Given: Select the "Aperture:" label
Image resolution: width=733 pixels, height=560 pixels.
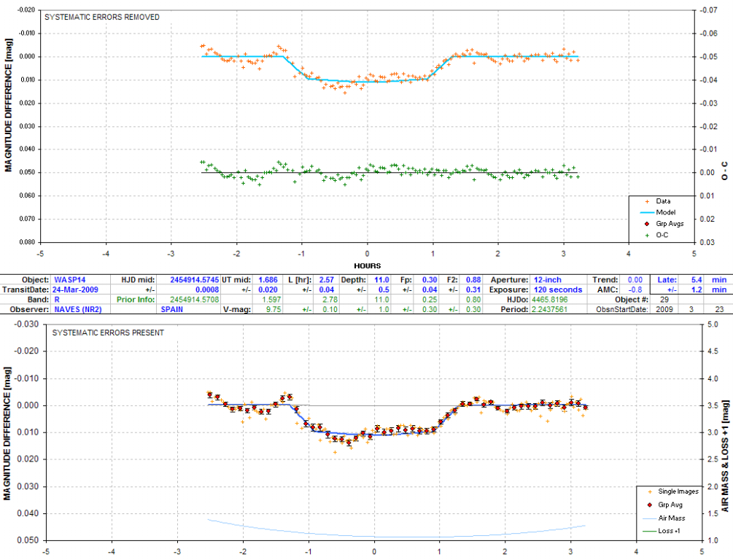Looking at the screenshot, I should click(510, 279).
